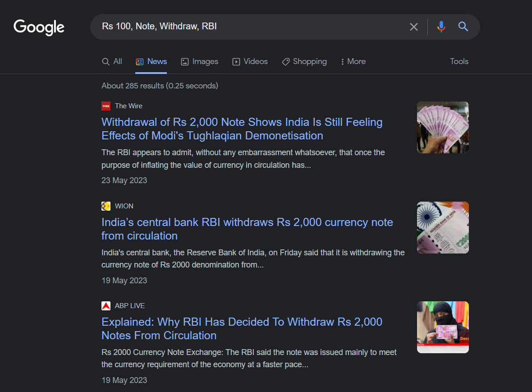Open the Images tab
Image resolution: width=532 pixels, height=392 pixels.
point(200,62)
